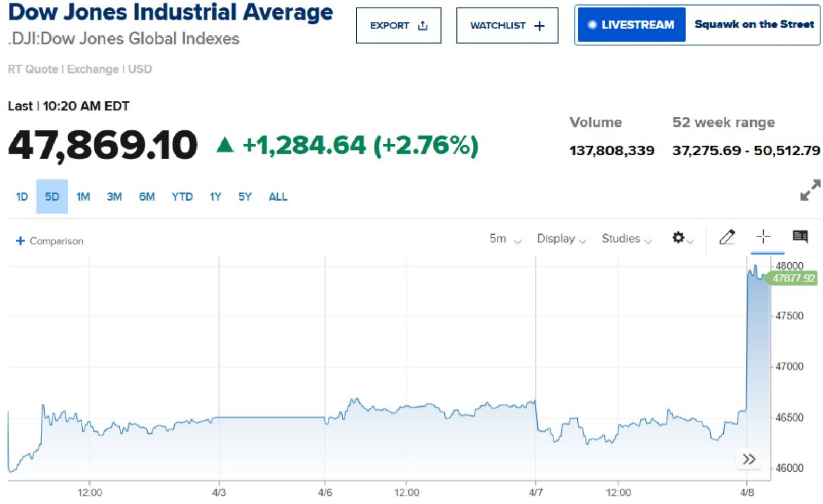Select the YTD range tab
Viewport: 823px width, 504px height.
182,196
